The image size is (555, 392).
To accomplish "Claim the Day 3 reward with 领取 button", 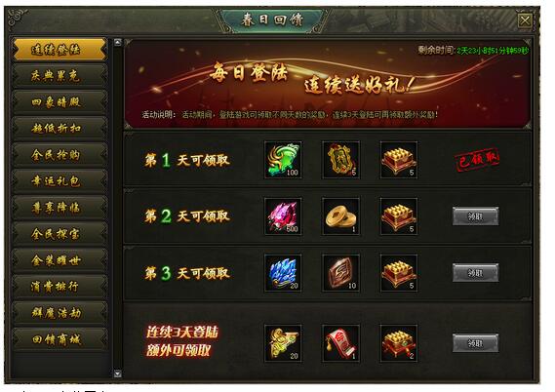I will click(475, 273).
